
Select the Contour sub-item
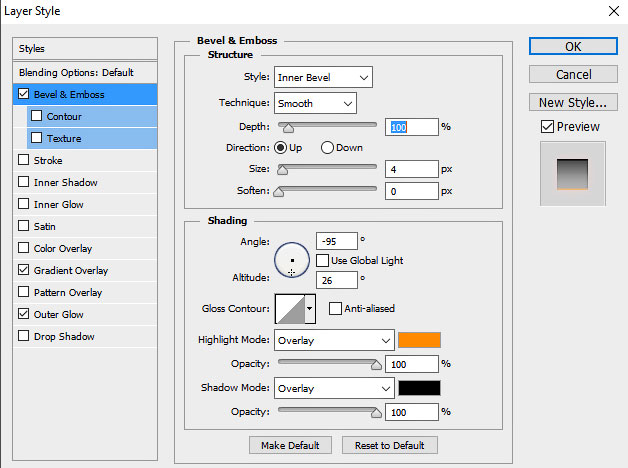92,116
